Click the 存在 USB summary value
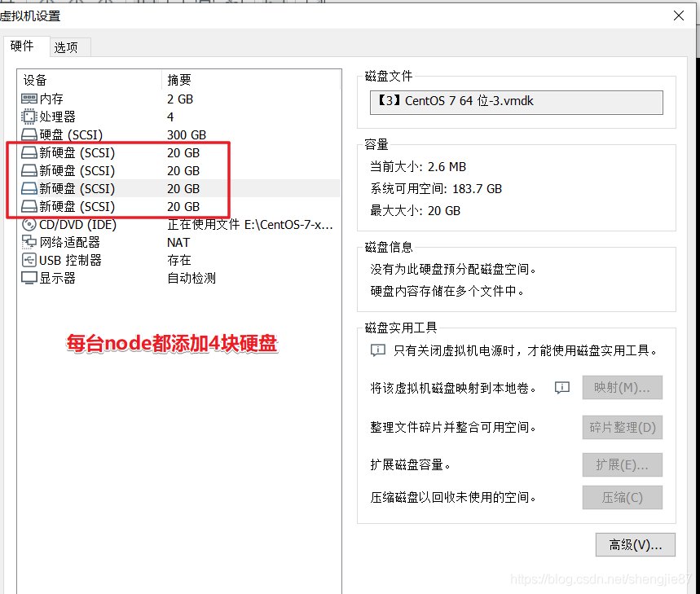Image resolution: width=700 pixels, height=594 pixels. click(179, 260)
